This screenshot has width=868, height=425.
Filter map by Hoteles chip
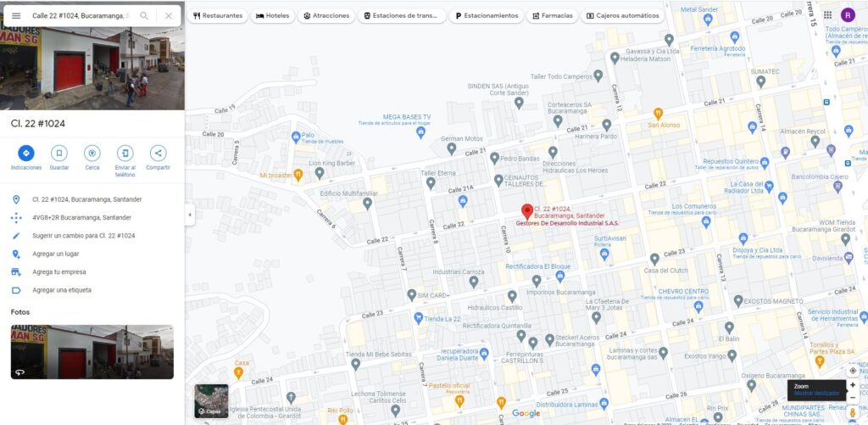(x=272, y=15)
